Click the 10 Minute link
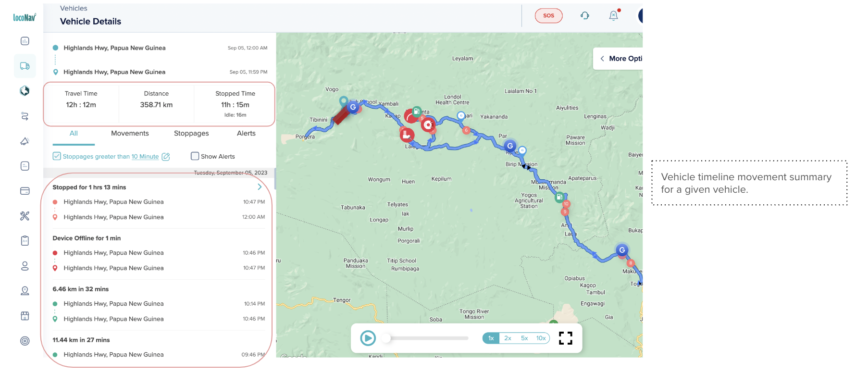 pyautogui.click(x=145, y=157)
